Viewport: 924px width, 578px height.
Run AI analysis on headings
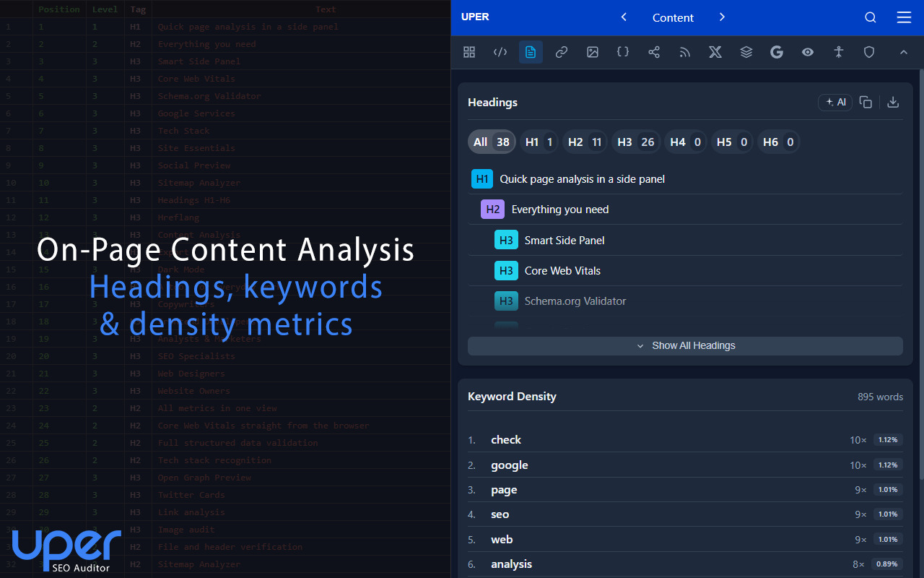click(834, 102)
